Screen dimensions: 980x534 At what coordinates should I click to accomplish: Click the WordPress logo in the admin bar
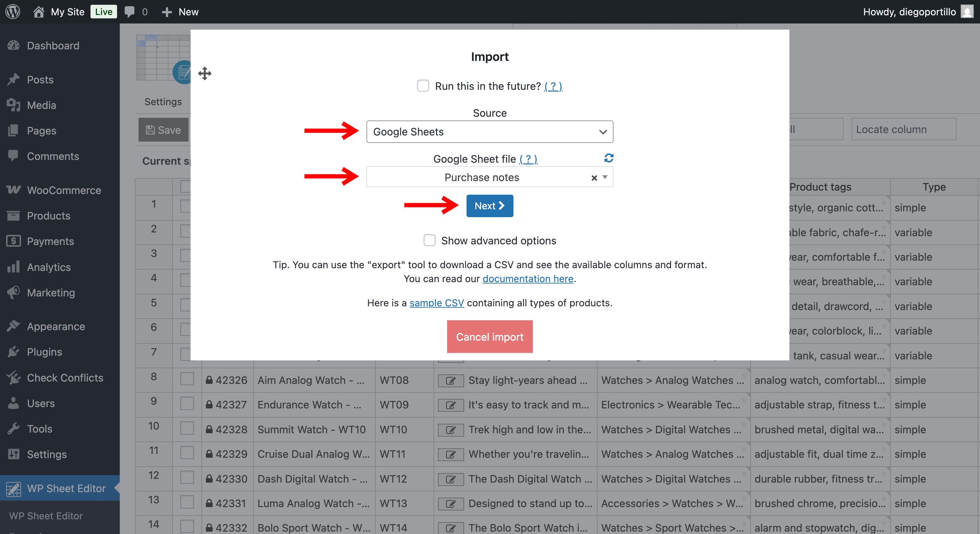tap(13, 12)
